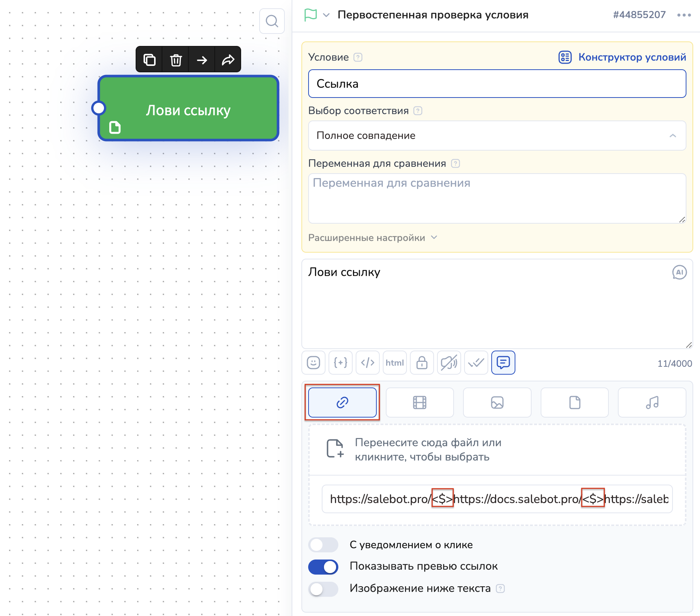Image resolution: width=700 pixels, height=616 pixels.
Task: Click the padlock protect content icon
Action: 422,363
